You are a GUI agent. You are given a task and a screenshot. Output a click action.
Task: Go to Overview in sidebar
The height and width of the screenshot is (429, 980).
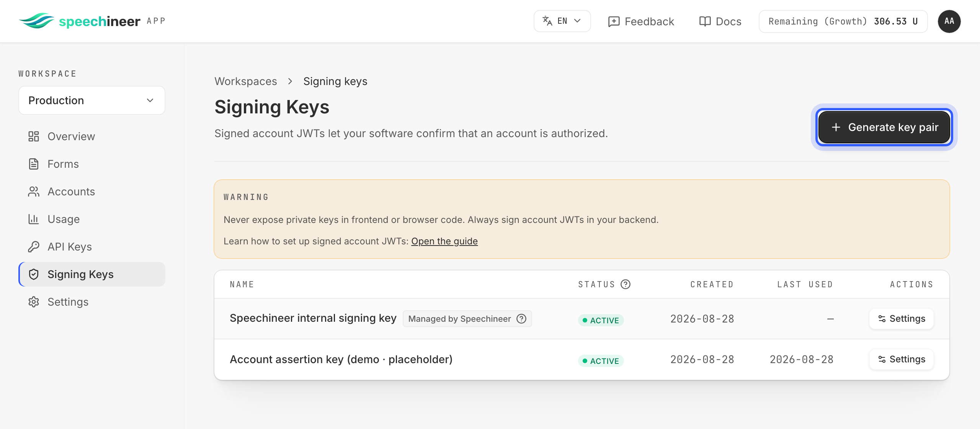(x=92, y=136)
